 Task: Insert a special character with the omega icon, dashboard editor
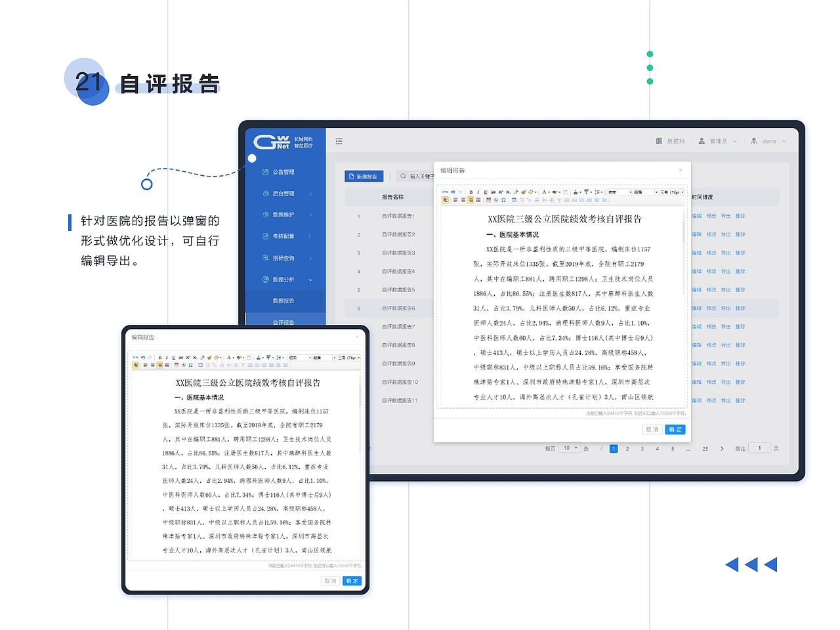point(503,200)
